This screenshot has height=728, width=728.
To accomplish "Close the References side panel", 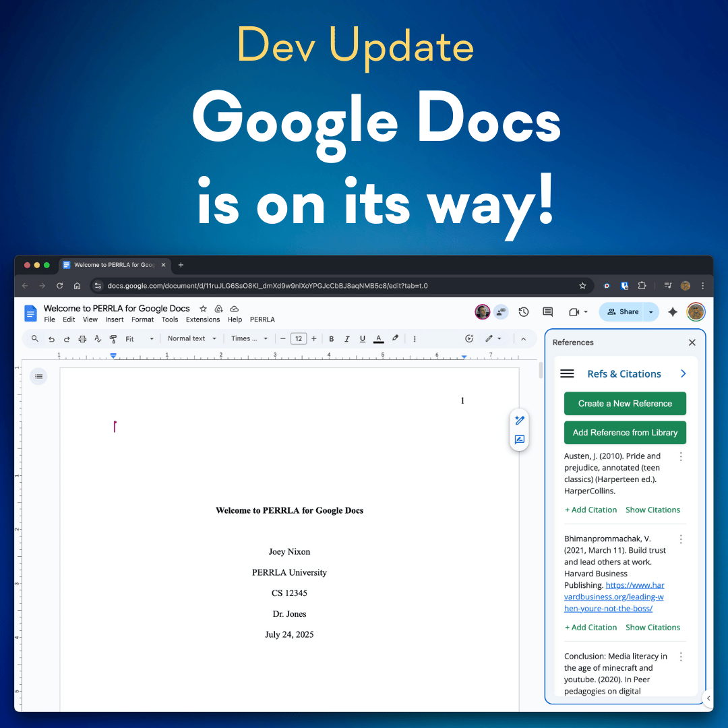I will (x=692, y=342).
